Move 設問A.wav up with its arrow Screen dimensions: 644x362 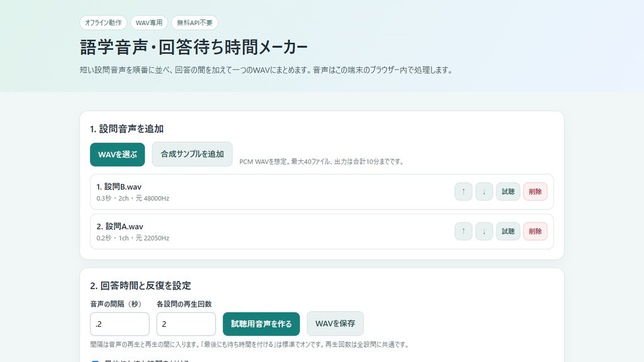[x=464, y=231]
